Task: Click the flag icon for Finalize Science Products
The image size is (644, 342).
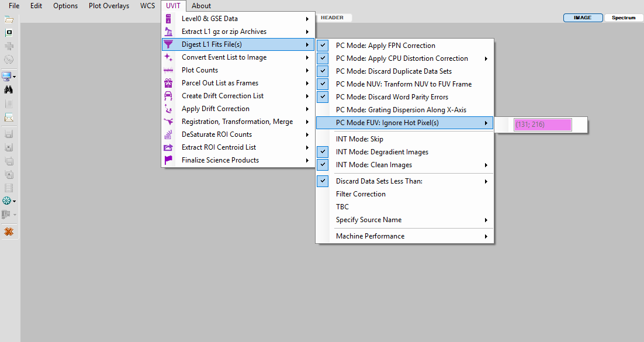Action: (168, 160)
